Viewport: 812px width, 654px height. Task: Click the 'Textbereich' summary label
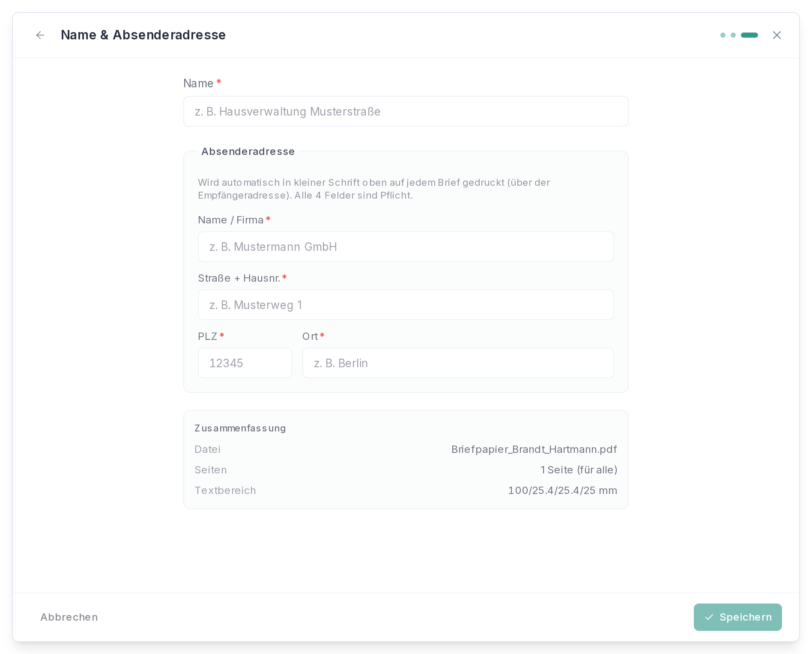pyautogui.click(x=225, y=490)
